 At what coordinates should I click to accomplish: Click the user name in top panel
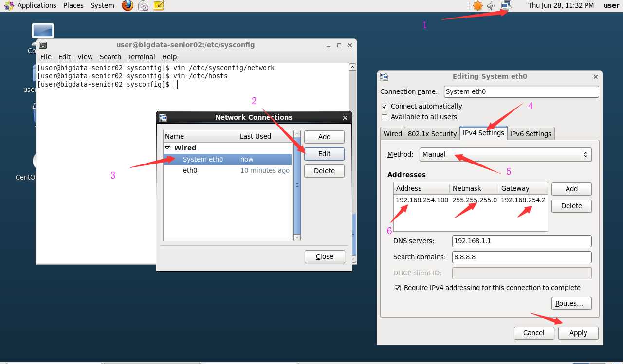pyautogui.click(x=611, y=5)
